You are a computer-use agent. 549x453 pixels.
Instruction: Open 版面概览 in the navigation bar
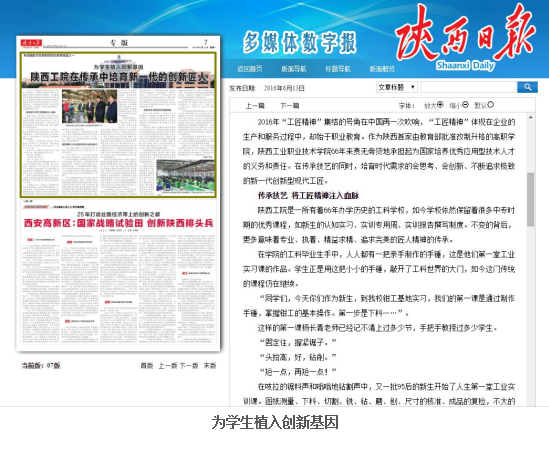coord(382,69)
